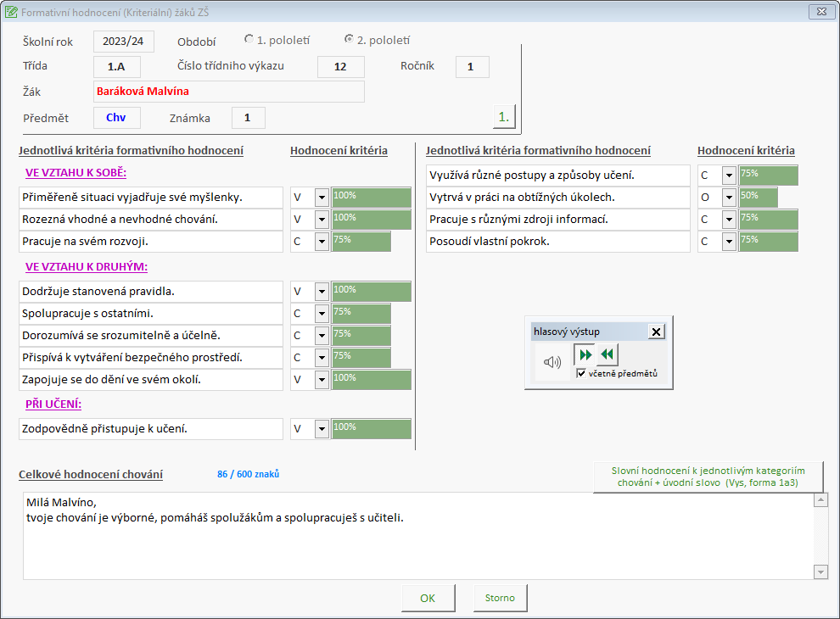Open dropdown for Pracuje na svém rozvoji
Screen dimensions: 840x619
click(322, 242)
